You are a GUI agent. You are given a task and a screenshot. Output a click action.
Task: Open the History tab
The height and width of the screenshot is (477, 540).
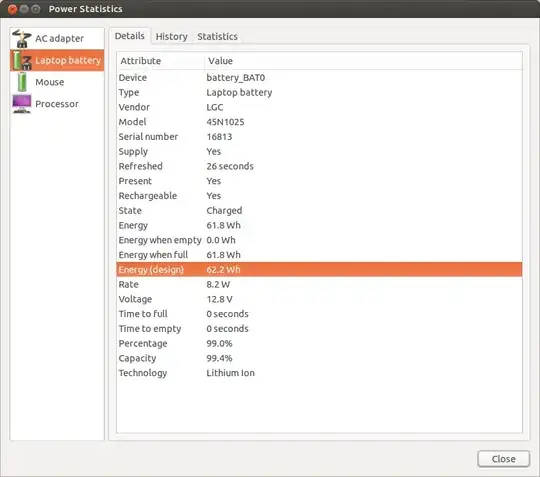click(x=172, y=37)
